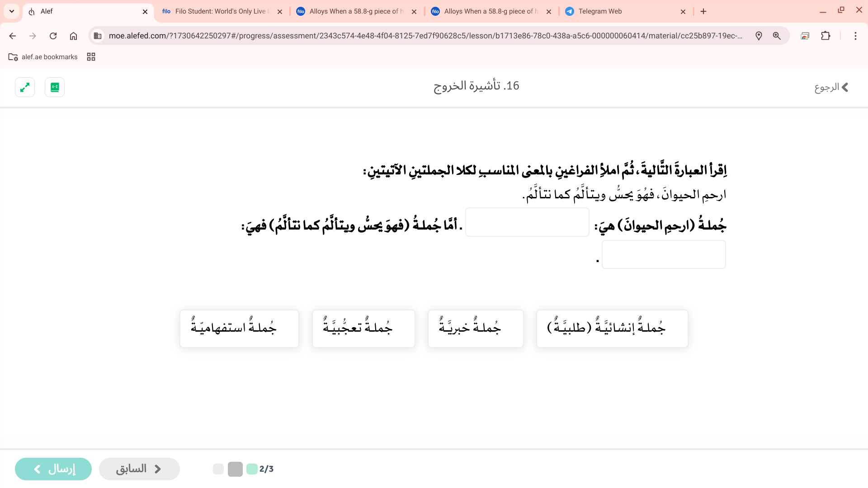
Task: Select the جملة استفهامية option
Action: click(239, 328)
